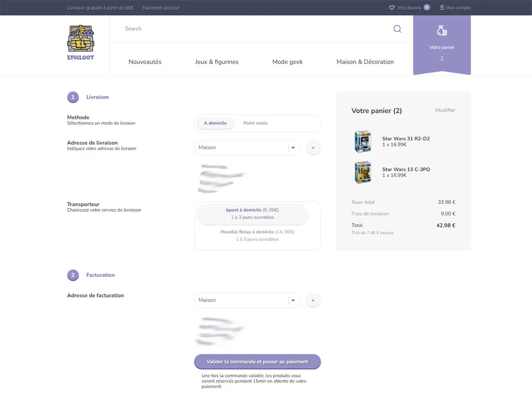The height and width of the screenshot is (401, 532).
Task: Click 'Star Wars 31 R2-D2' product name
Action: point(406,138)
